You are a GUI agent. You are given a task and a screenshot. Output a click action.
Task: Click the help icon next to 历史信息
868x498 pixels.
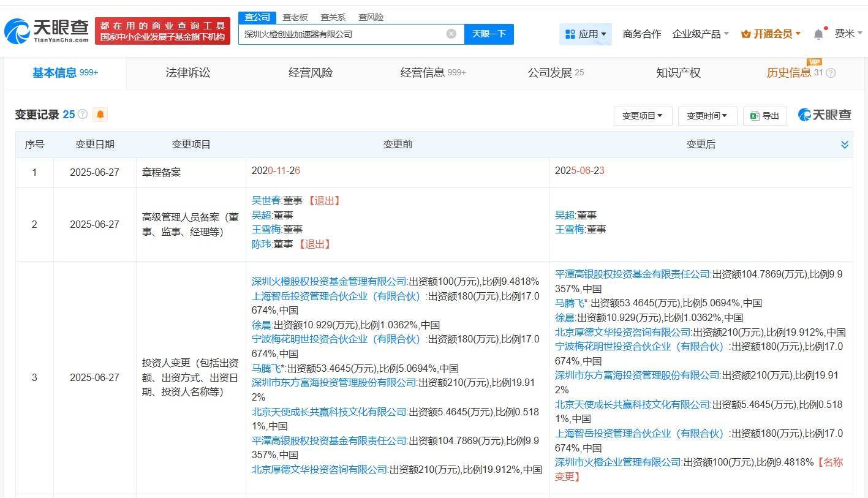831,73
